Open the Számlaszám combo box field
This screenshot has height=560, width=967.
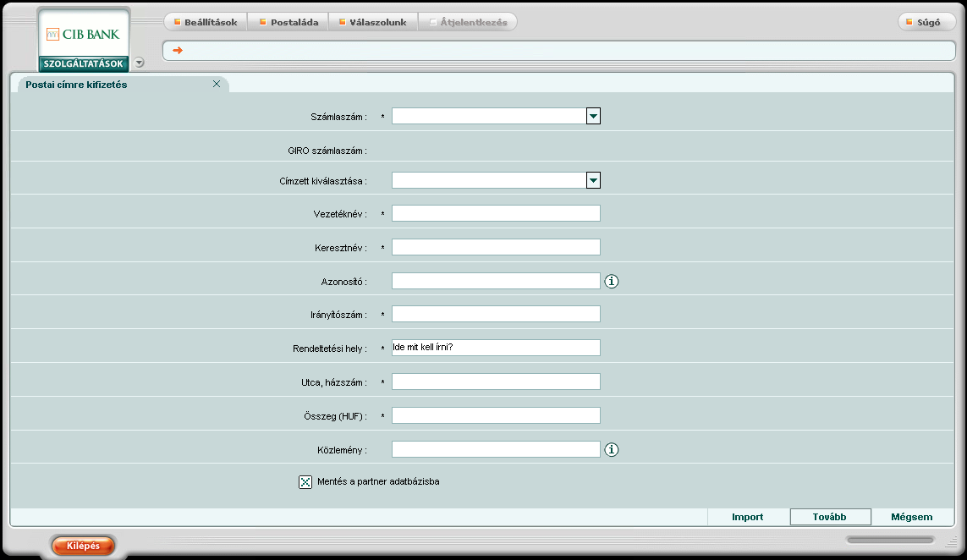click(496, 116)
